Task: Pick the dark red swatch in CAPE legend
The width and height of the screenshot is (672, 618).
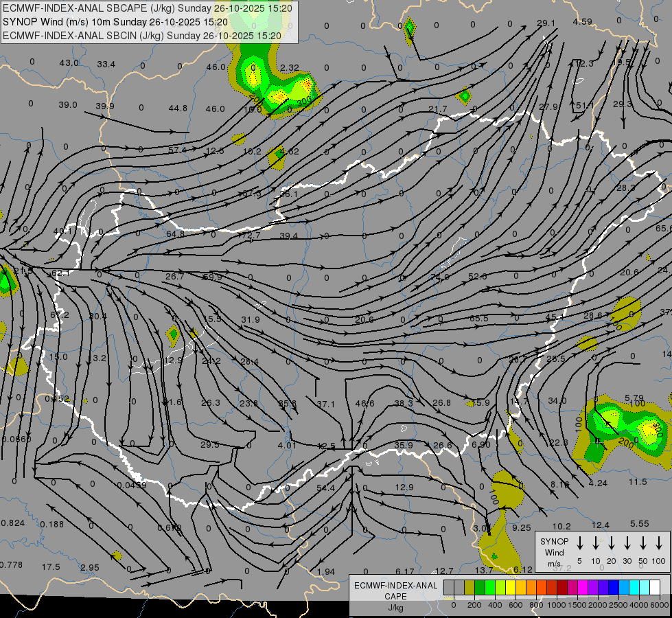Action: [x=562, y=588]
